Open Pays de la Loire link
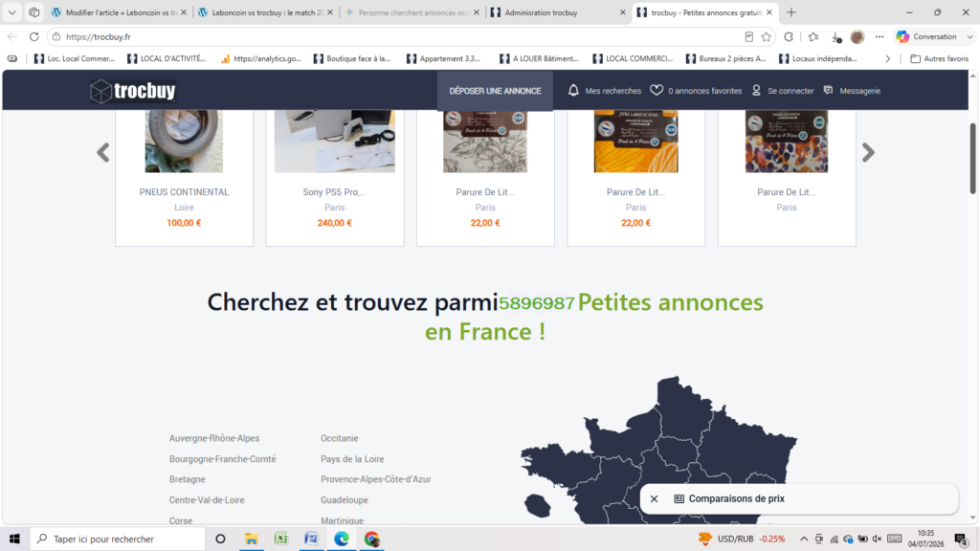 pos(352,459)
